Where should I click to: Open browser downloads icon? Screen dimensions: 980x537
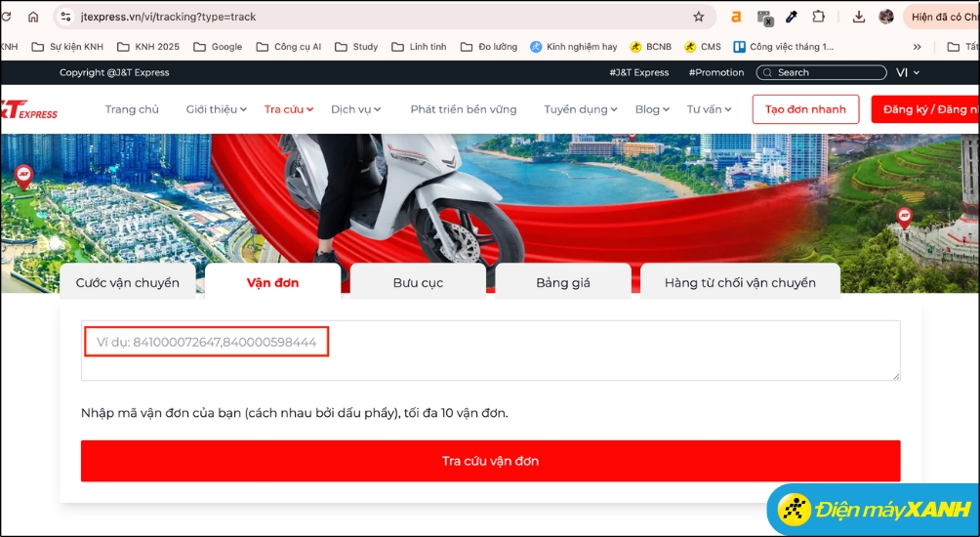click(859, 17)
